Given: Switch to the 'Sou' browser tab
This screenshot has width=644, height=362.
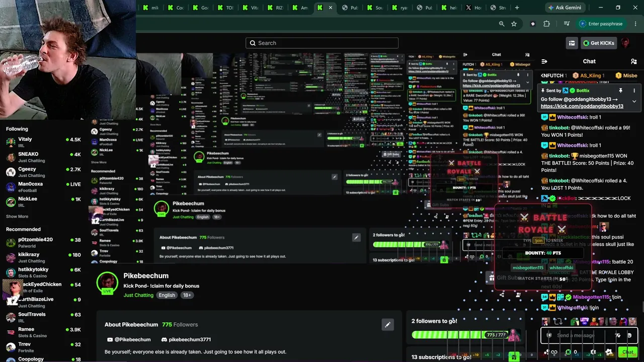Looking at the screenshot, I should point(376,8).
